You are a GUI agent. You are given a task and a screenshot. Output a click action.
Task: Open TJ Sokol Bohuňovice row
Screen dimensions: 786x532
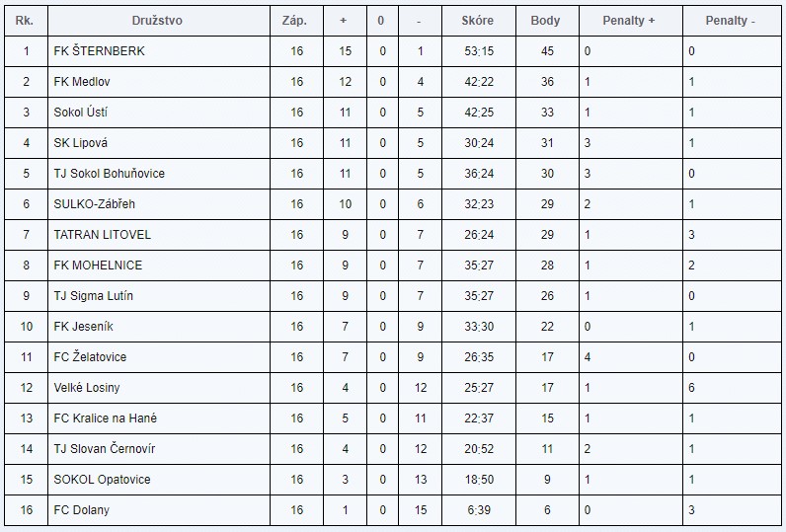point(109,174)
